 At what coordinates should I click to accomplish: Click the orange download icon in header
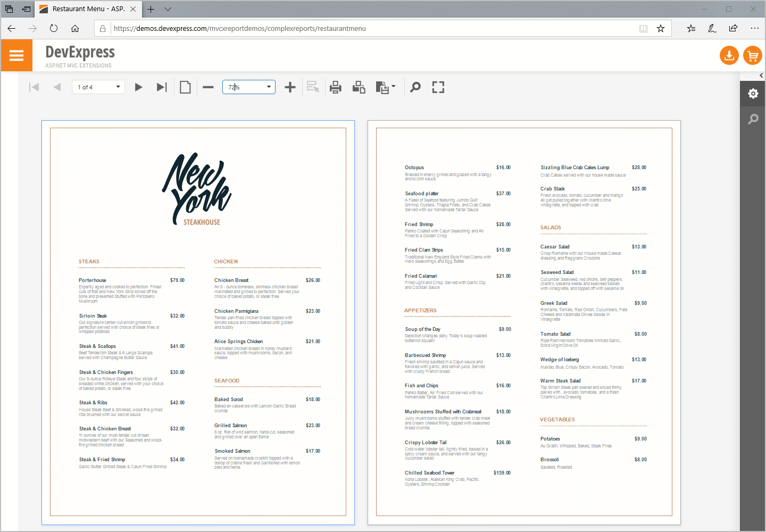click(x=729, y=55)
